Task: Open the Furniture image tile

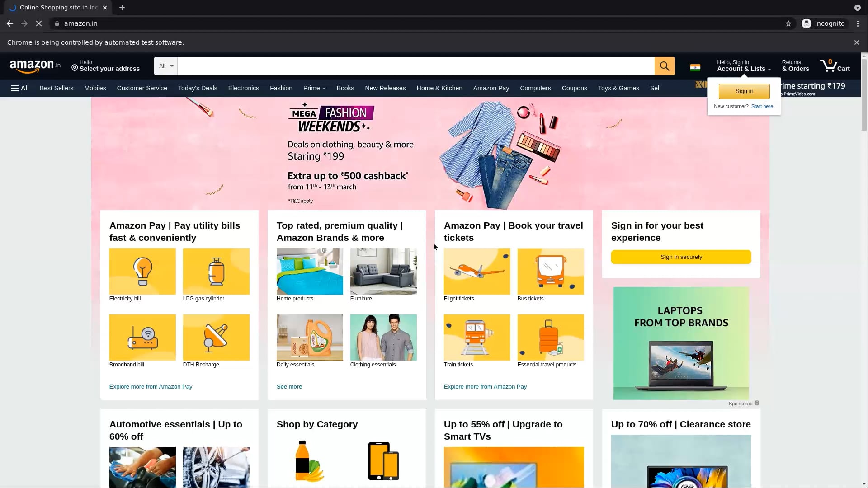Action: point(383,271)
